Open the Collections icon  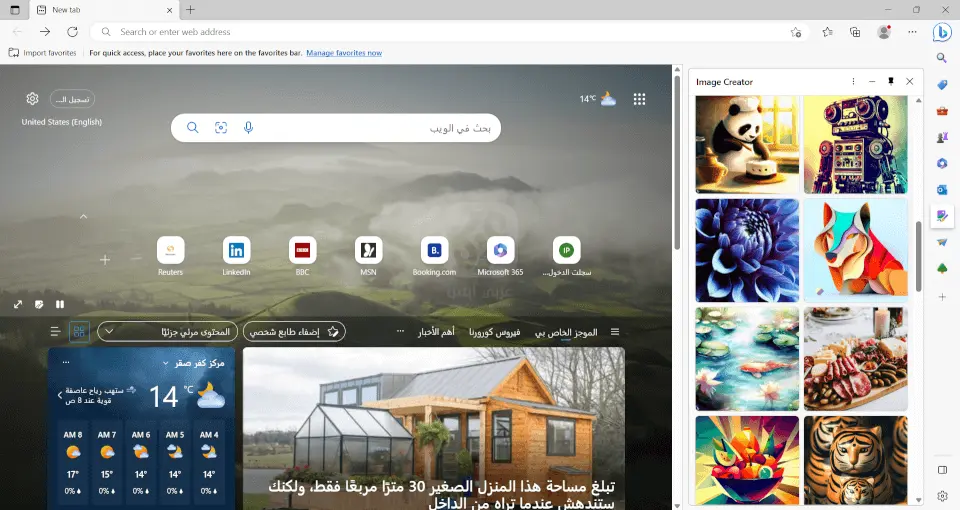(x=855, y=32)
